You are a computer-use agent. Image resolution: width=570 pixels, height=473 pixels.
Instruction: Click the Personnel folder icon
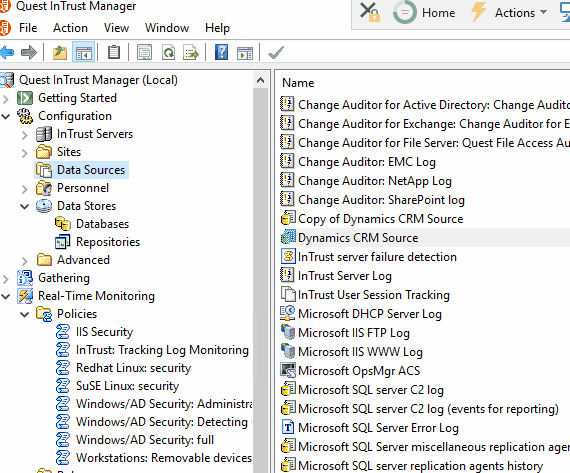click(44, 188)
